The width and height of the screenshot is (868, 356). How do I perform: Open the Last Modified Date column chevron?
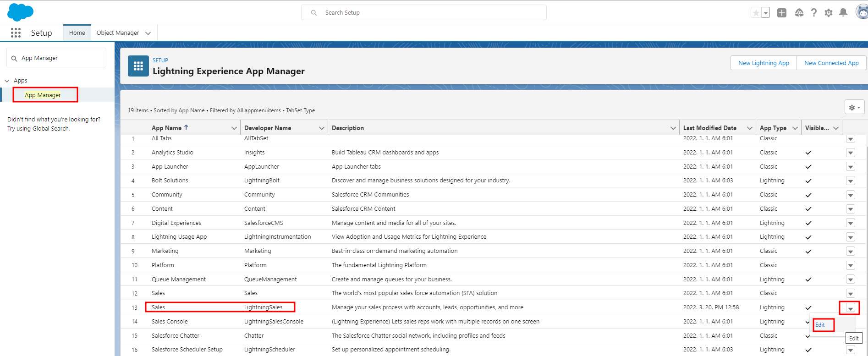749,128
